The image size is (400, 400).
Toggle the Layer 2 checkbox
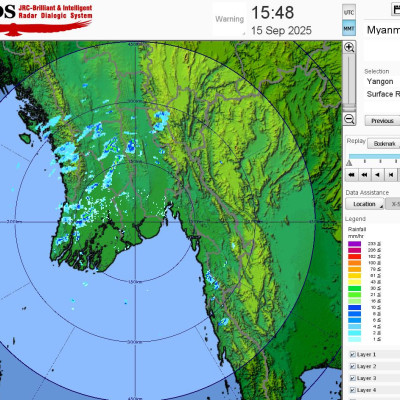[x=352, y=366]
